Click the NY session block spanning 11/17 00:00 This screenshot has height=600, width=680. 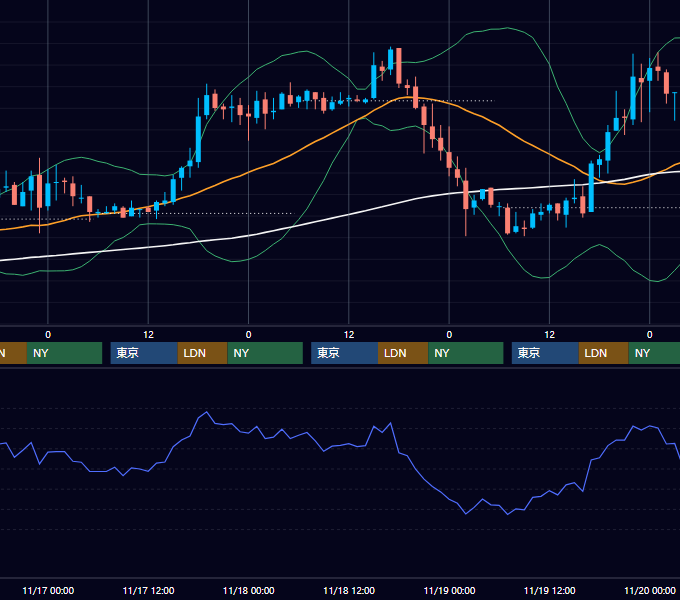click(64, 353)
